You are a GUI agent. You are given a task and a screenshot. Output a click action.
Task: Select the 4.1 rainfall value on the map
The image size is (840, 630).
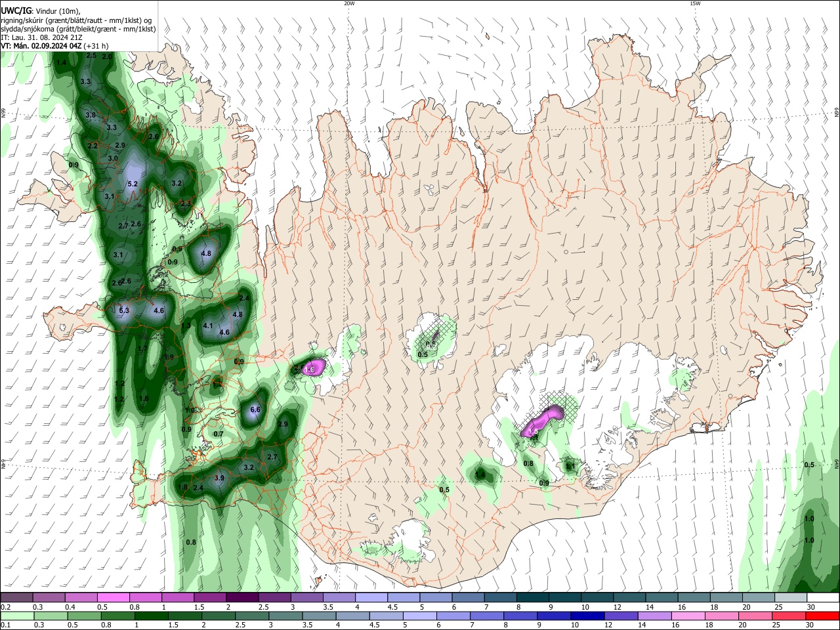(x=208, y=325)
